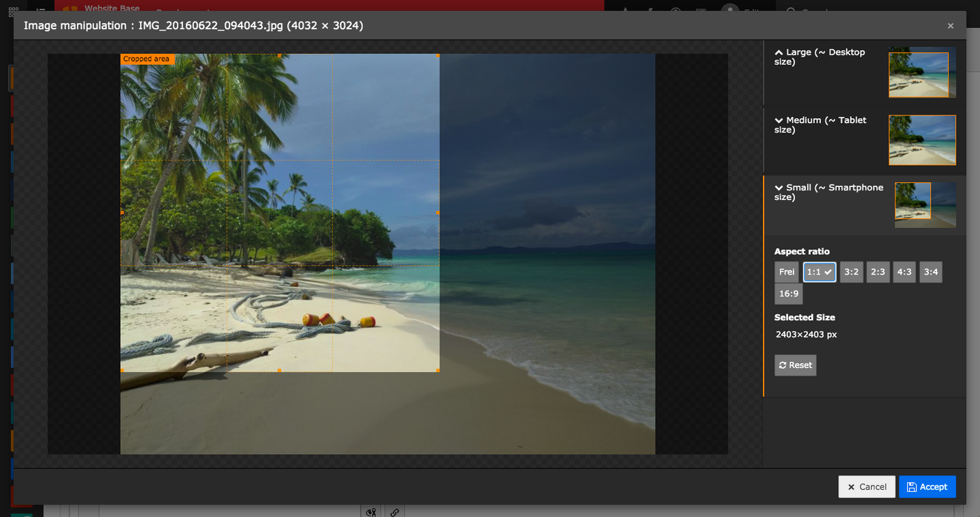Click the crossed-eye icon in the editor toolbar
980x517 pixels.
pyautogui.click(x=371, y=511)
